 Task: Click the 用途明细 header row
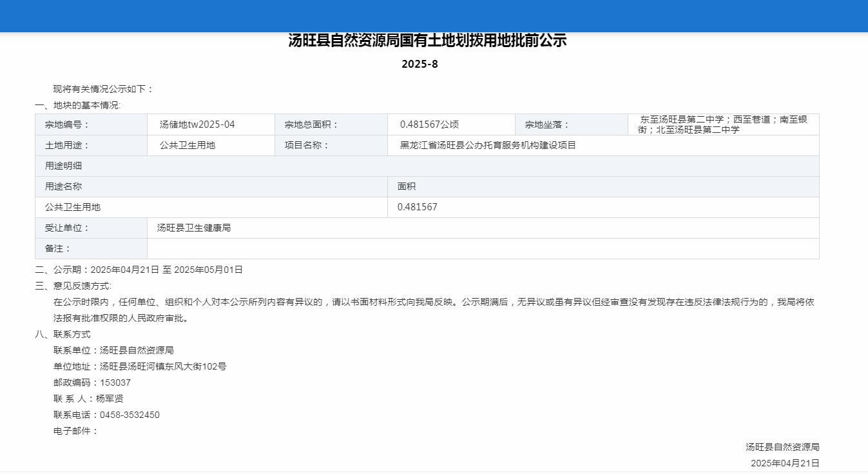(427, 166)
